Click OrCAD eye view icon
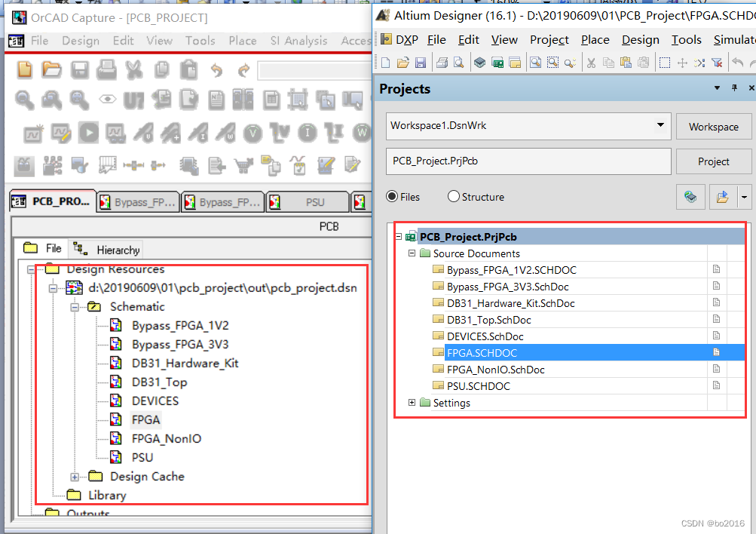This screenshot has width=756, height=534. click(108, 100)
